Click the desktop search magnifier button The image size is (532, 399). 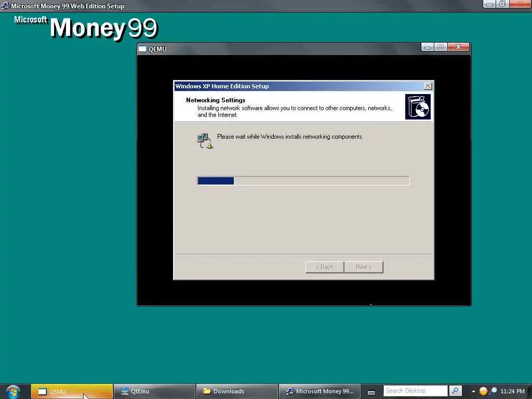click(x=455, y=391)
